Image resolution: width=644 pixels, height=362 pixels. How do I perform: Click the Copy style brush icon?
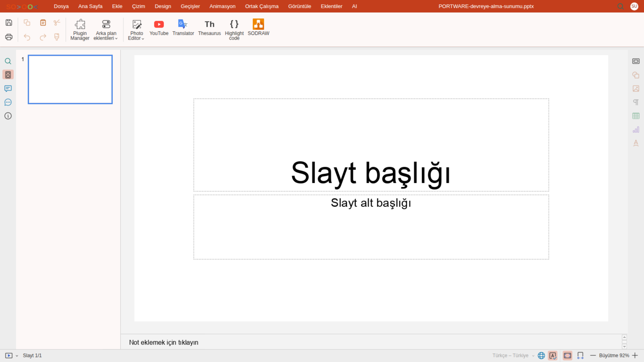click(57, 37)
